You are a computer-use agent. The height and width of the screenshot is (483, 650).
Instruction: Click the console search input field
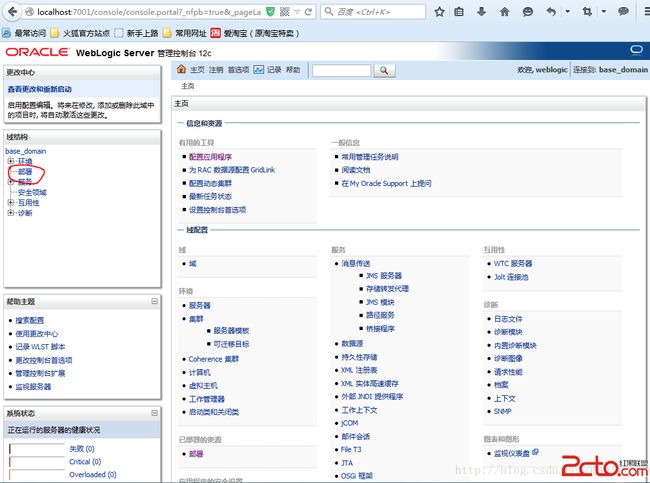(x=340, y=71)
